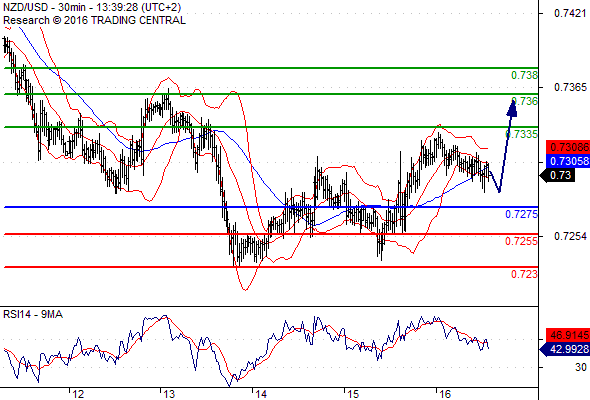Click the 0.7365 price axis value

(570, 87)
